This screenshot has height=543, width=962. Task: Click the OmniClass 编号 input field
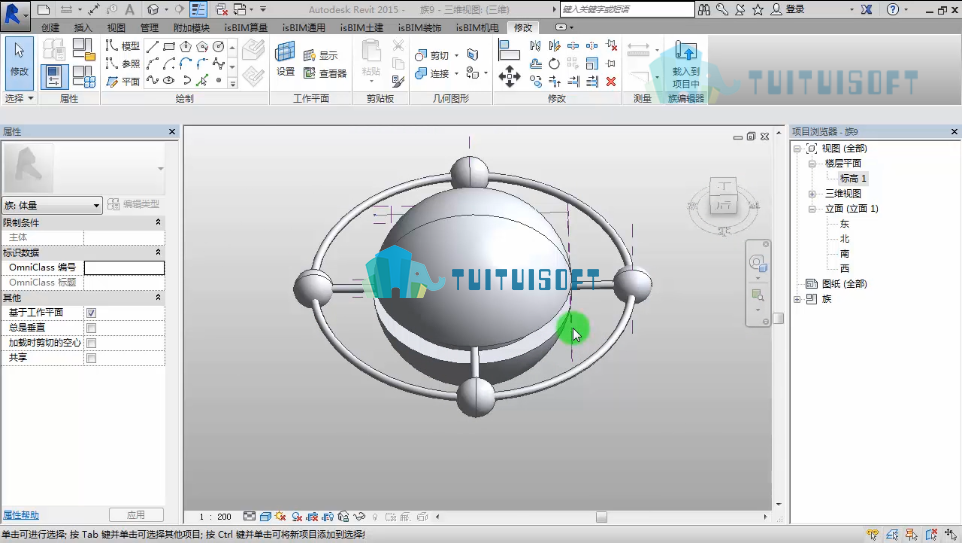click(x=124, y=268)
